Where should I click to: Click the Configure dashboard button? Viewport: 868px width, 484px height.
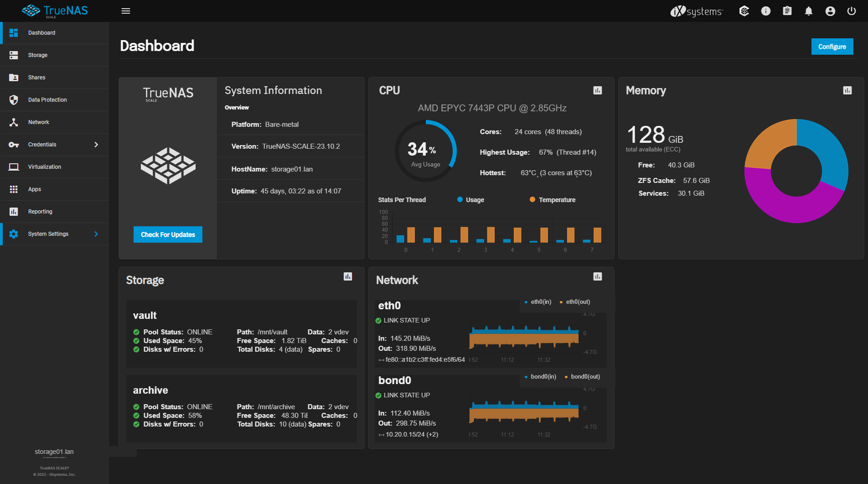pyautogui.click(x=832, y=47)
